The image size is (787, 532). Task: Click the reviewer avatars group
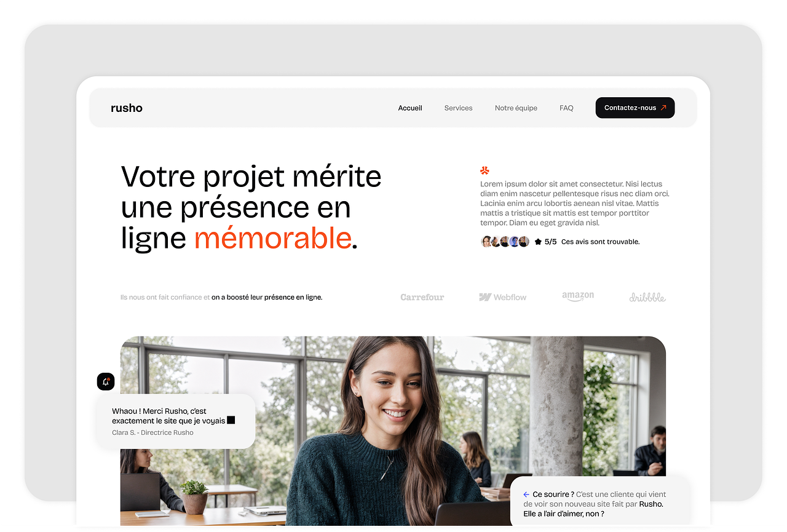point(505,242)
